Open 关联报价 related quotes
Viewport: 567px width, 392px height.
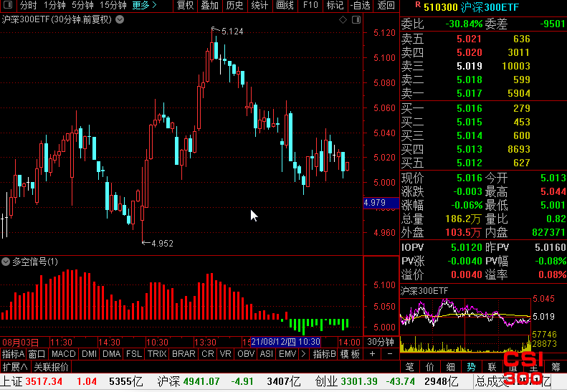51,367
